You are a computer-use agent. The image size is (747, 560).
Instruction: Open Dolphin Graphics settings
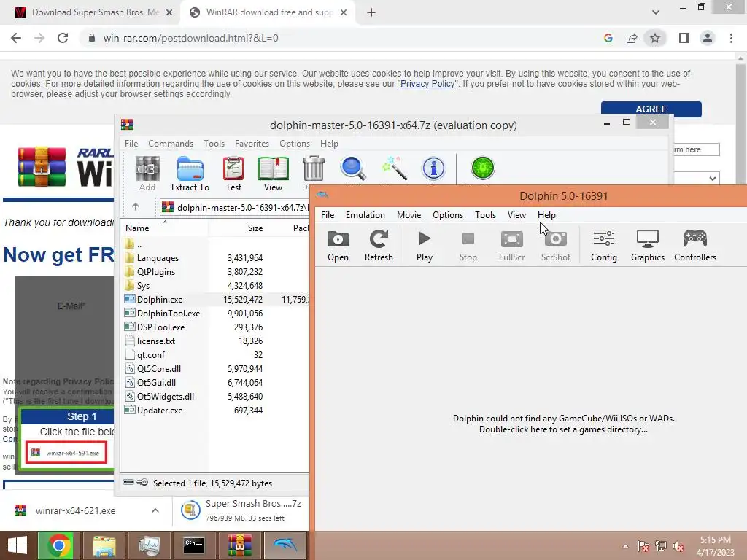[648, 245]
